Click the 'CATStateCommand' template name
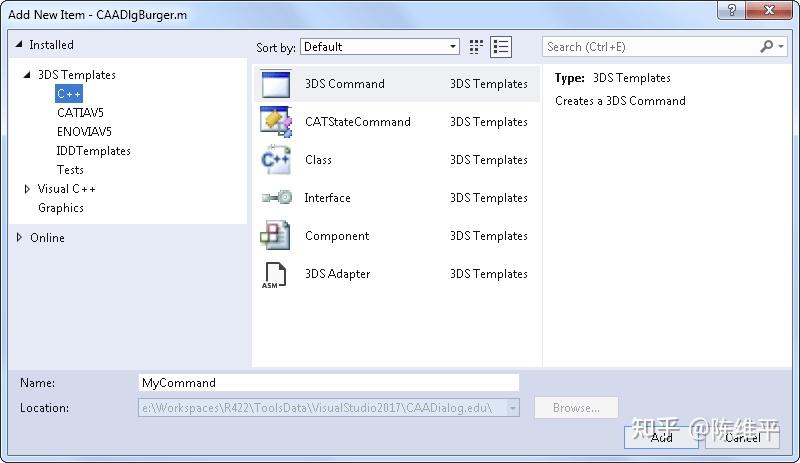The width and height of the screenshot is (800, 463). [x=358, y=122]
